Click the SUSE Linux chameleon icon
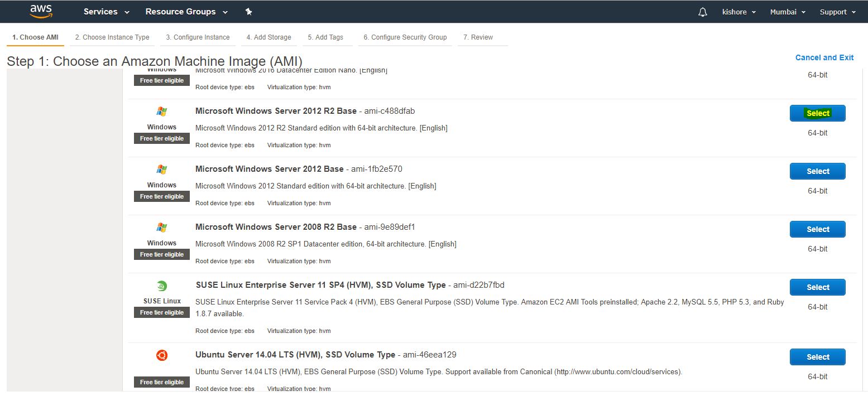The width and height of the screenshot is (868, 401). coord(162,286)
